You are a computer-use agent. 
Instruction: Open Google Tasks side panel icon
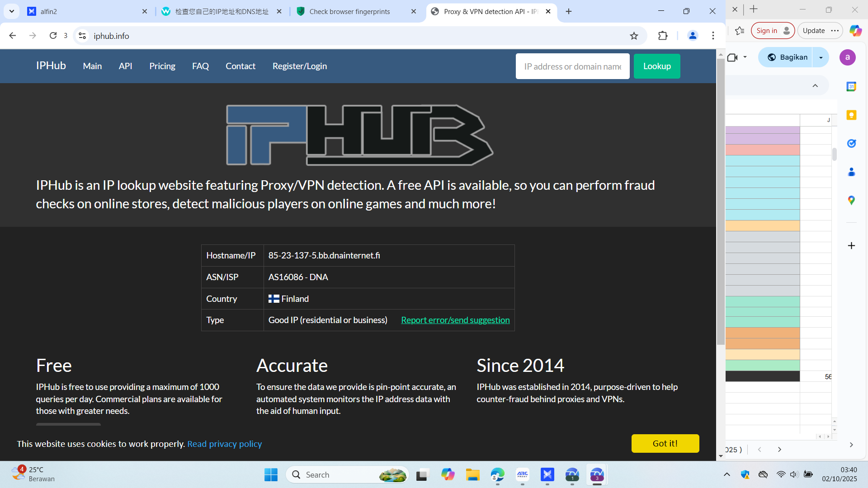(x=851, y=143)
